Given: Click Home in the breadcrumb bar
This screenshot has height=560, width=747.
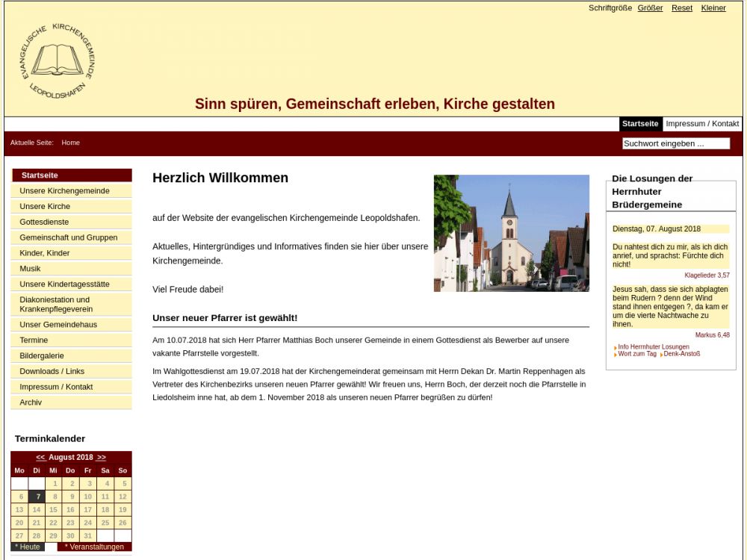Looking at the screenshot, I should 70,143.
